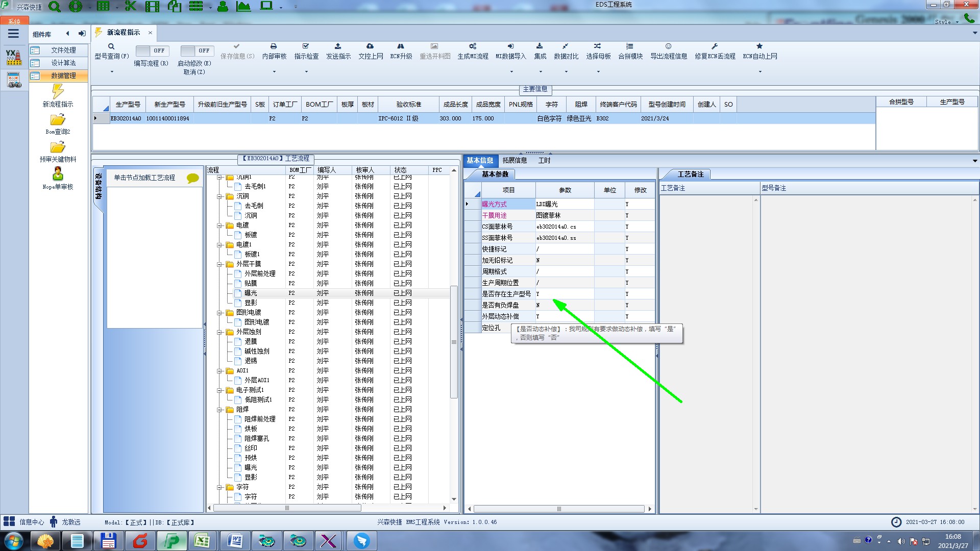The height and width of the screenshot is (551, 980).
Task: Click the calculator icon in left bar
Action: point(14,80)
